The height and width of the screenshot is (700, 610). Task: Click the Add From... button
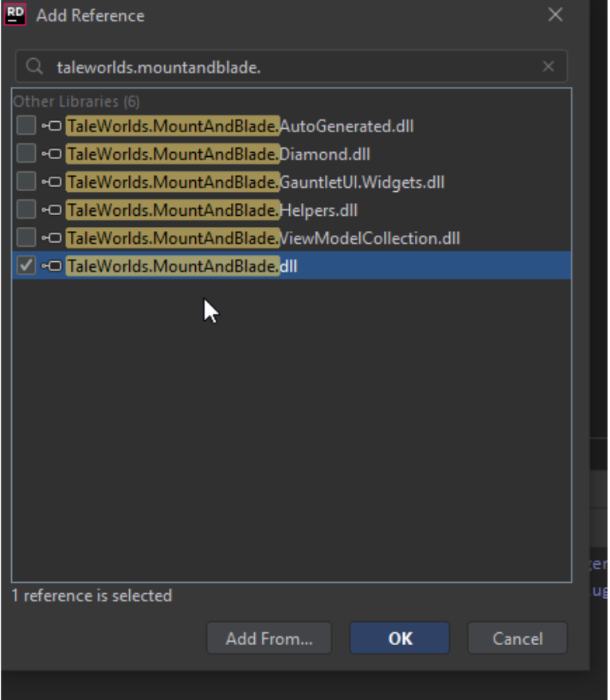pos(269,638)
